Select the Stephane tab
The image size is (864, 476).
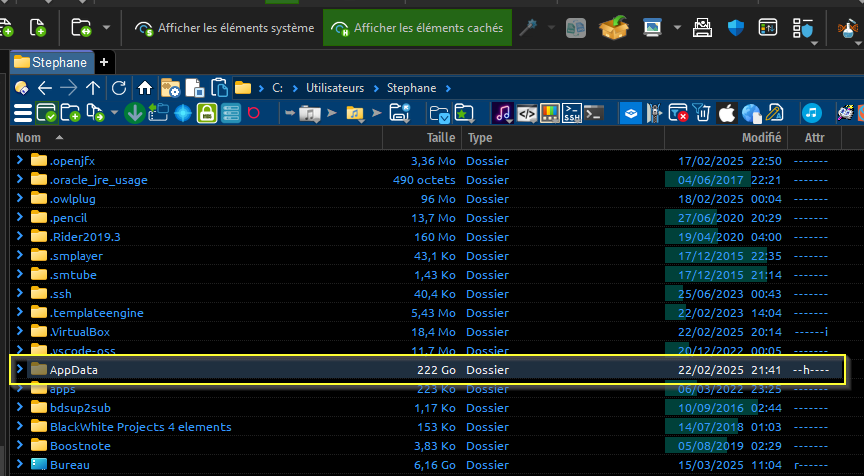pyautogui.click(x=50, y=62)
